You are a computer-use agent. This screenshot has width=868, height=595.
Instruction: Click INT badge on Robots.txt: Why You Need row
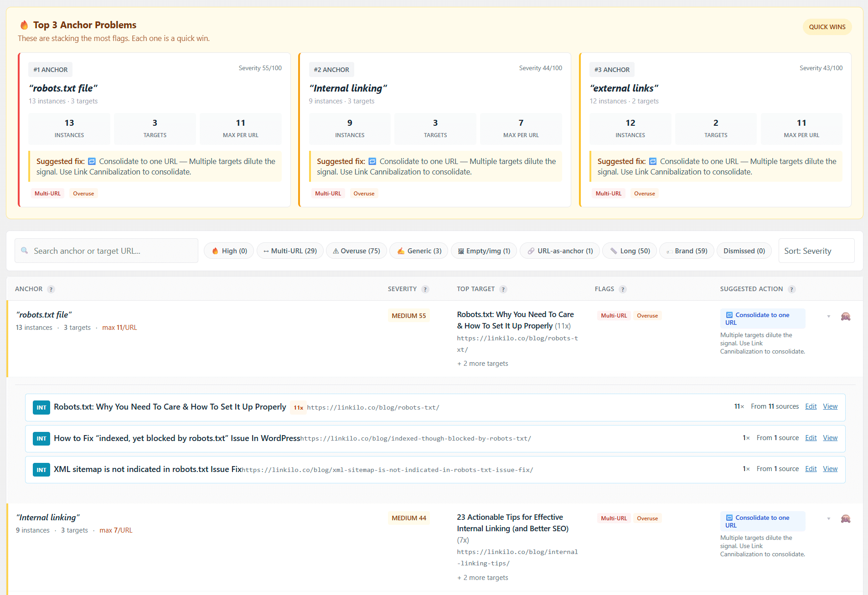coord(41,407)
